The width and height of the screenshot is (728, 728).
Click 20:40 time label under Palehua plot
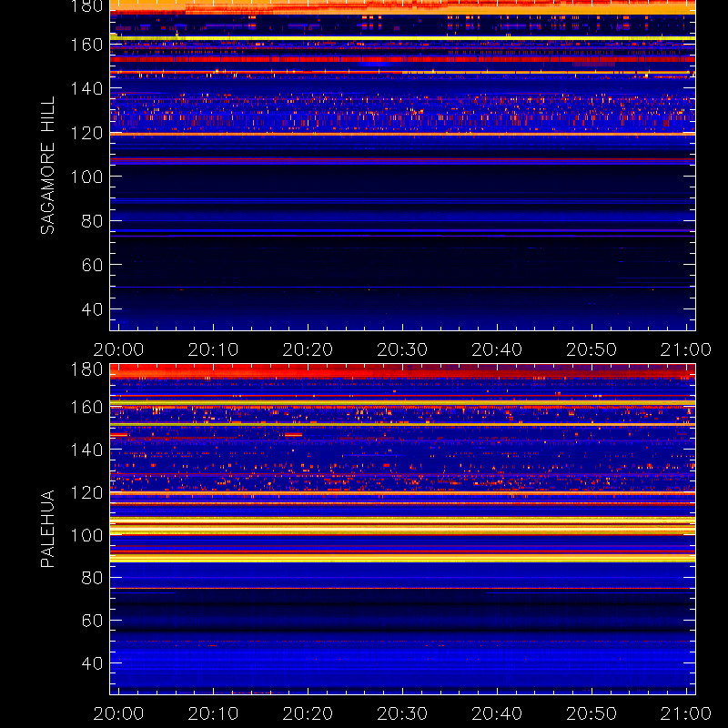click(x=497, y=713)
